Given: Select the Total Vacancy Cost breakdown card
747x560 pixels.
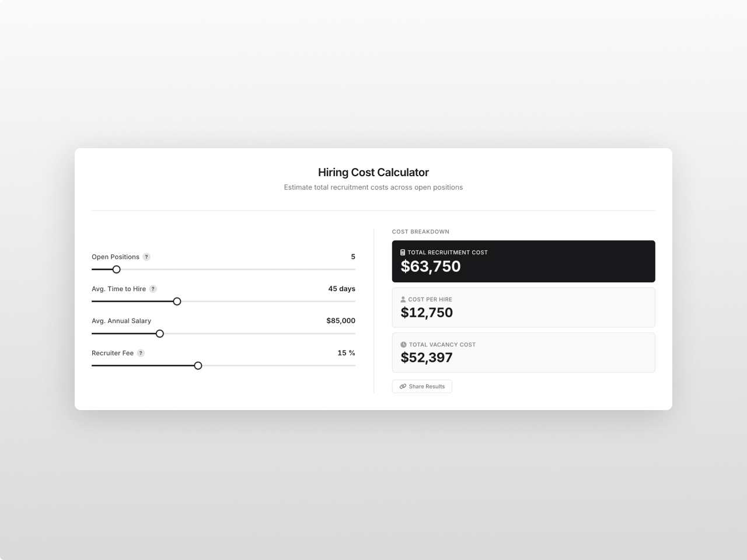Looking at the screenshot, I should 523,352.
